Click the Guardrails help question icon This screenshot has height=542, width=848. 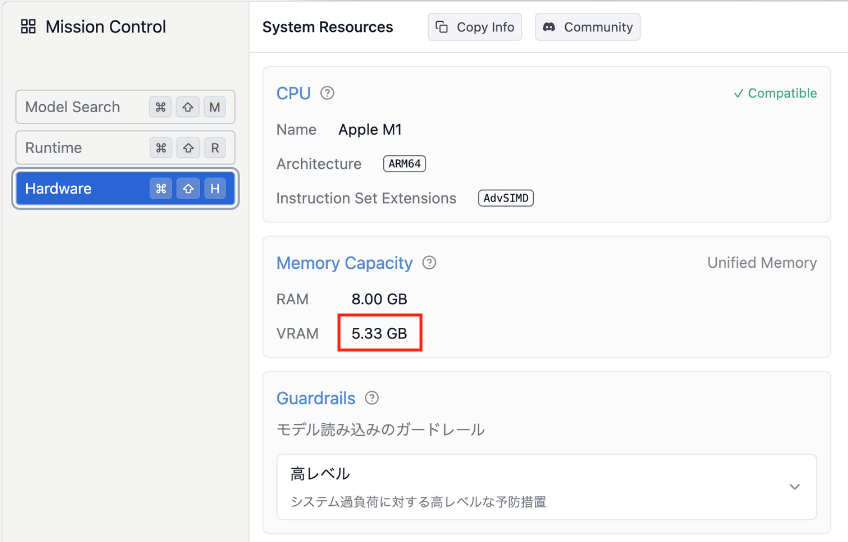coord(372,398)
